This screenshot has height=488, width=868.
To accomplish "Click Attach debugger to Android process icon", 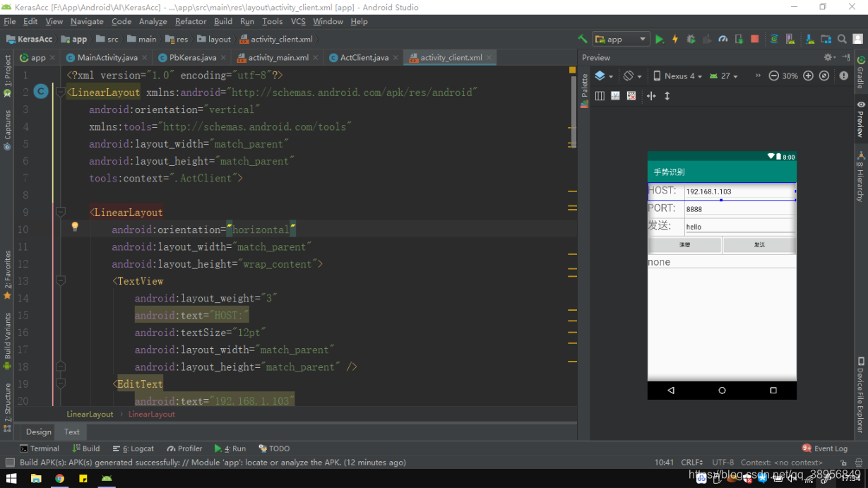I will [739, 39].
